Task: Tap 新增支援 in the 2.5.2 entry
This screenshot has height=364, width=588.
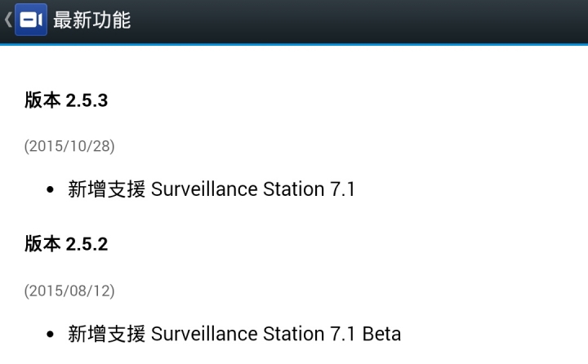Action: [x=106, y=334]
